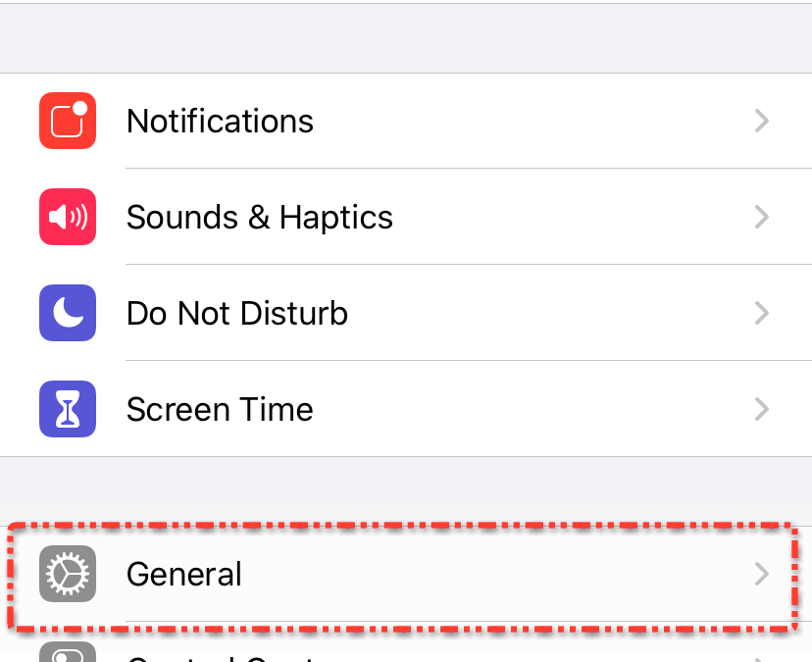The height and width of the screenshot is (662, 812).
Task: Click the chevron beside Sounds & Haptics
Action: point(761,217)
